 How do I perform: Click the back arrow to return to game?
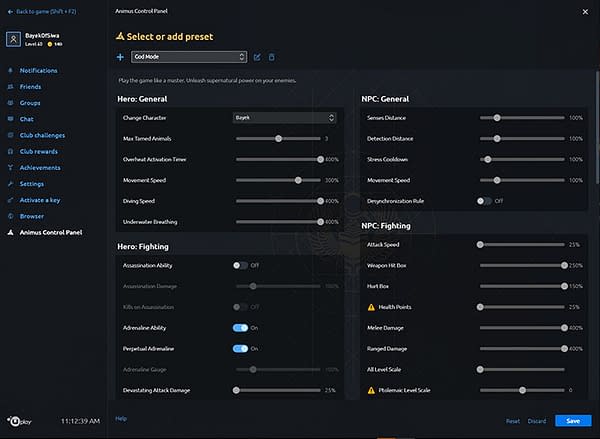click(x=10, y=10)
